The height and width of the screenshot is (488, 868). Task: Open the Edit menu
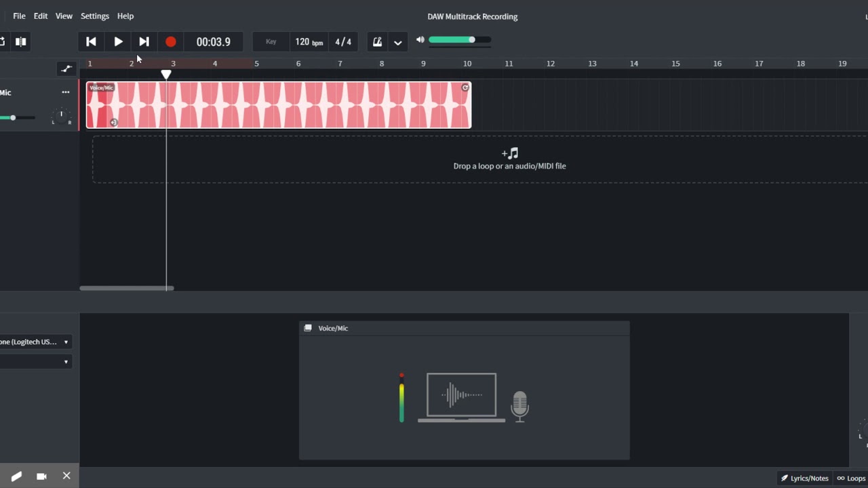[x=41, y=16]
